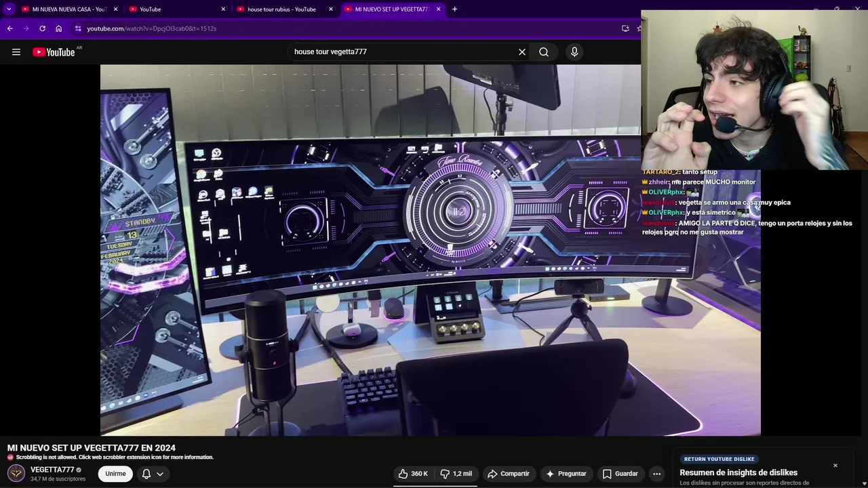Viewport: 868px width, 488px height.
Task: Clear the search box with X icon
Action: [522, 52]
